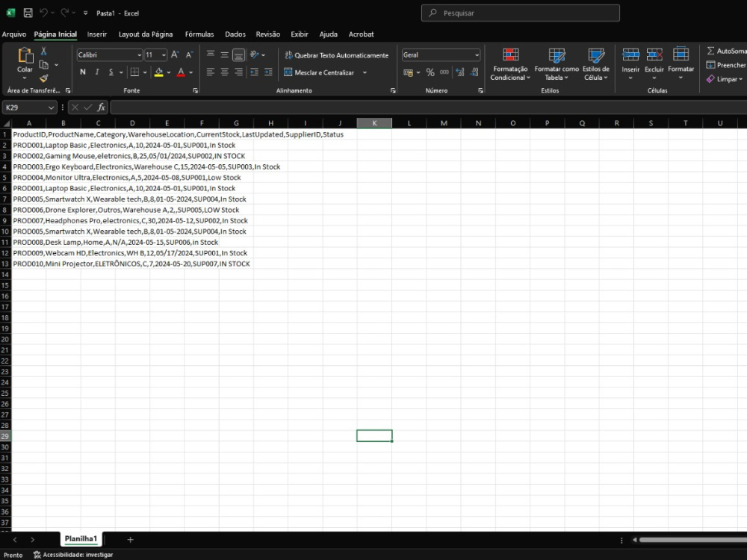Toggle Italic I formatting
Viewport: 747px width, 560px height.
pos(97,72)
